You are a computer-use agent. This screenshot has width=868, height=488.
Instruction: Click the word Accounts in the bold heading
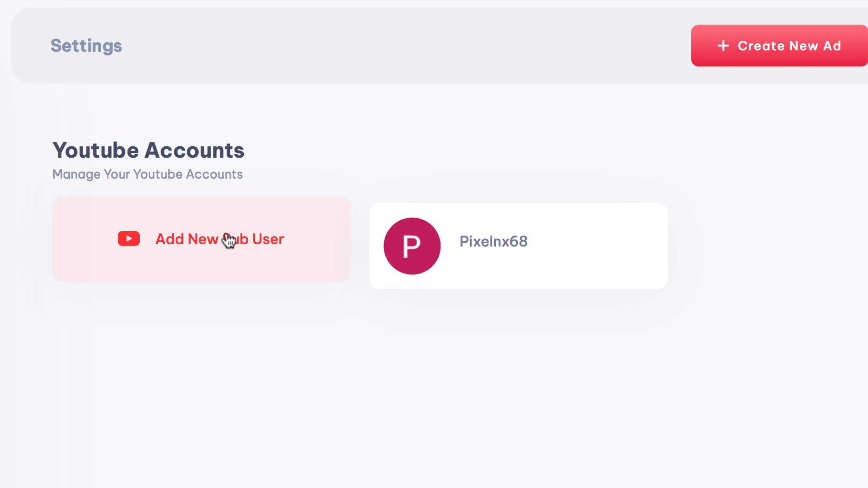pyautogui.click(x=194, y=150)
